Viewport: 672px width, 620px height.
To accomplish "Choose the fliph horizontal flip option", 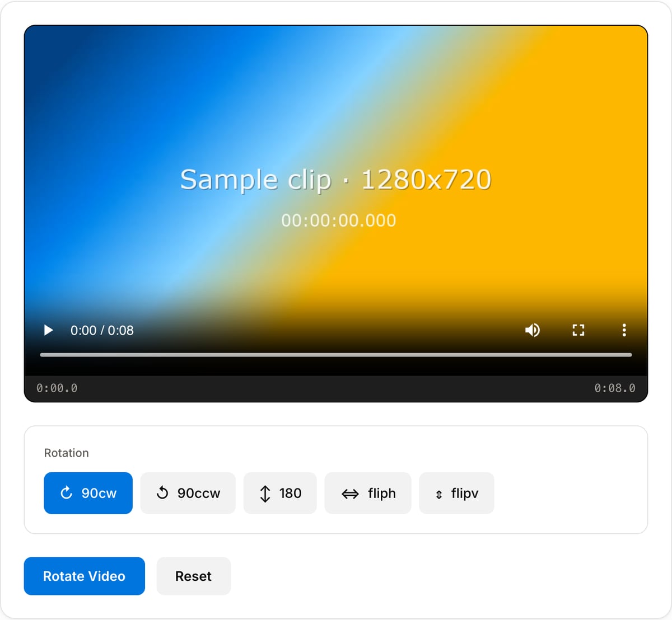I will point(368,493).
